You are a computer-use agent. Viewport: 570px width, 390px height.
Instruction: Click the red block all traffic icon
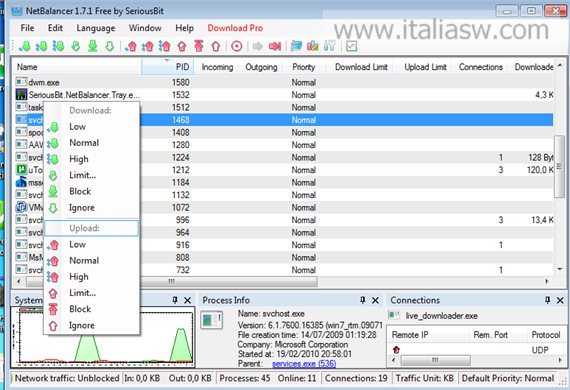tap(275, 46)
